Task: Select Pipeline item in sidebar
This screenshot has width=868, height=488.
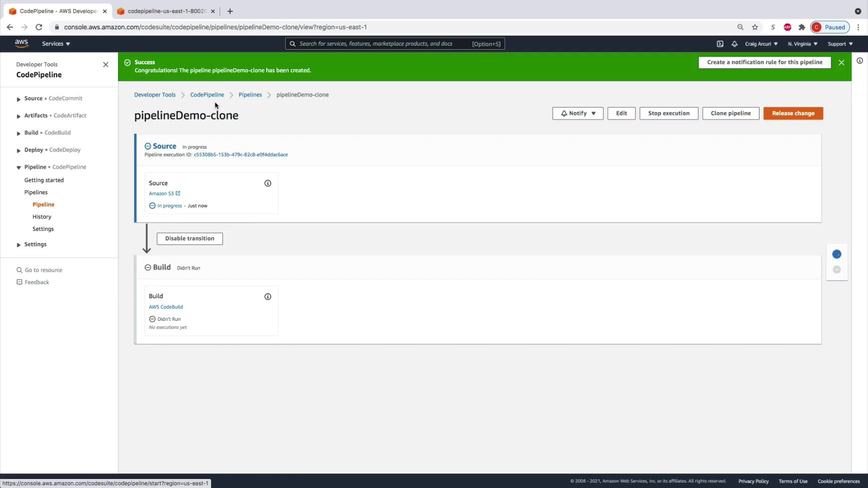Action: [x=43, y=204]
